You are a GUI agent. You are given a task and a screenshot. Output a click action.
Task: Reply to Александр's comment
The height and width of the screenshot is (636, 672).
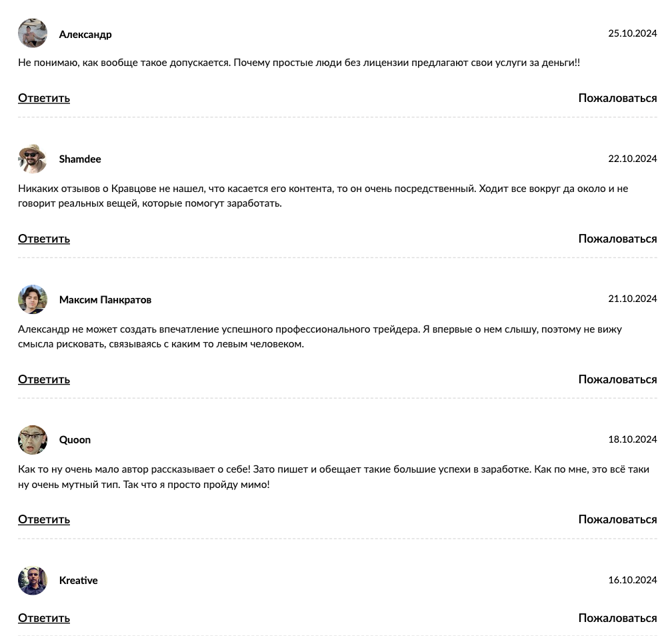pyautogui.click(x=44, y=98)
